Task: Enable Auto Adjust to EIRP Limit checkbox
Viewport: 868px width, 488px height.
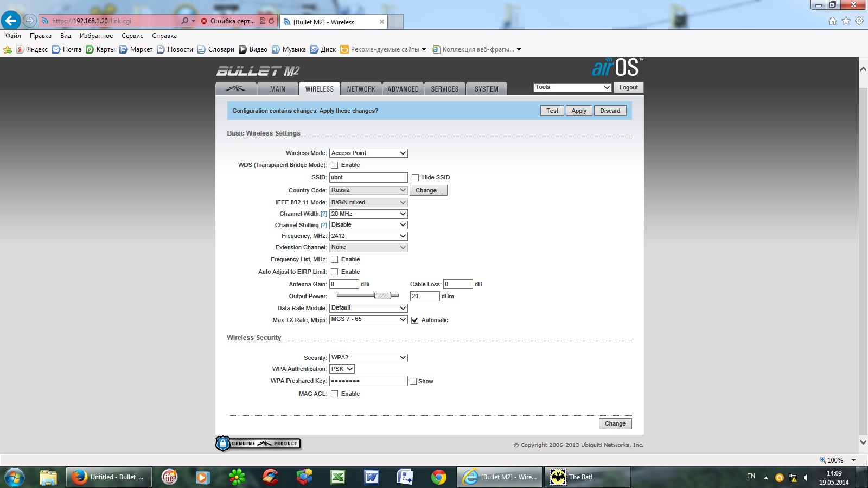Action: click(x=335, y=272)
